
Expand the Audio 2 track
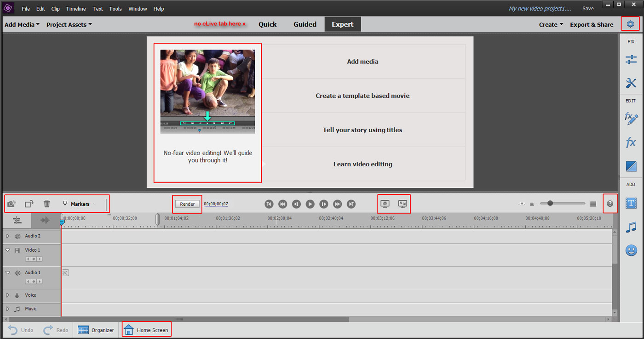(7, 236)
